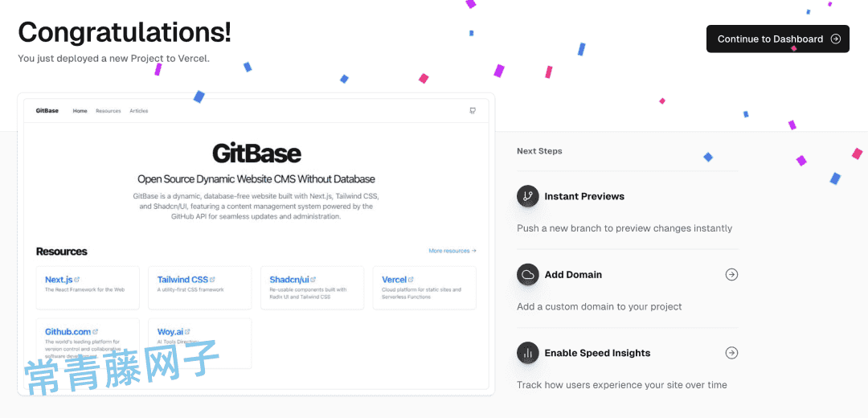
Task: Click 'Track how users experience your site' text
Action: (621, 385)
